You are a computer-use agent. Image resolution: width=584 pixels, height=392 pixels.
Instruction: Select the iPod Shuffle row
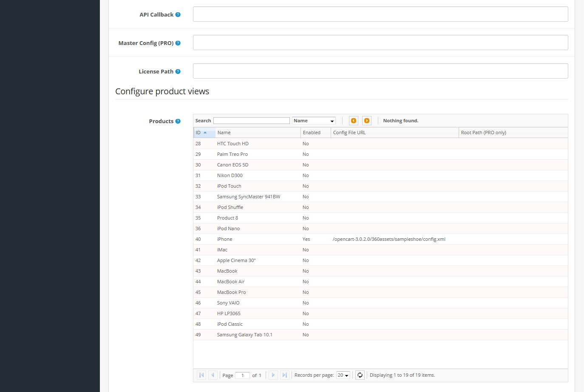coord(380,207)
